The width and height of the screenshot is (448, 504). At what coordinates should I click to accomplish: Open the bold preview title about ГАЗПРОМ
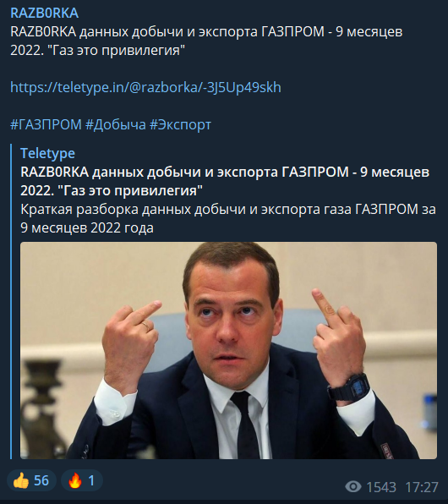(225, 181)
